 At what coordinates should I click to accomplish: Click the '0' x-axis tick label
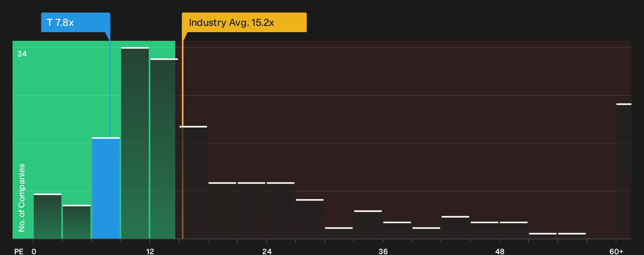tap(34, 251)
